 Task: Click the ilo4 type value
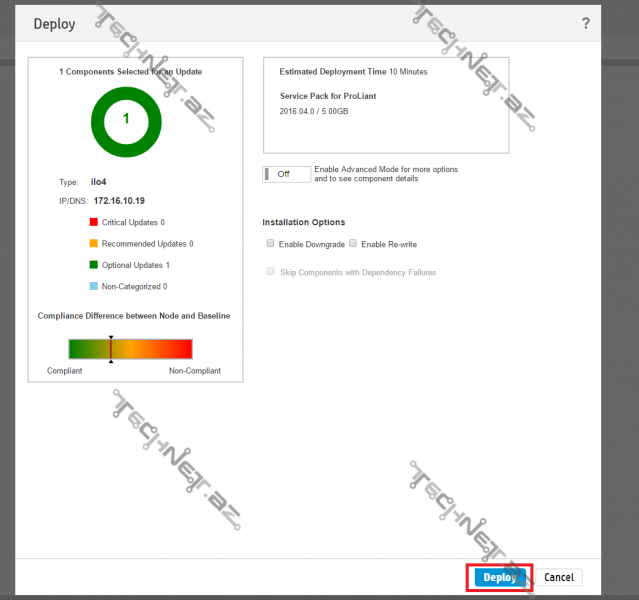pyautogui.click(x=98, y=182)
